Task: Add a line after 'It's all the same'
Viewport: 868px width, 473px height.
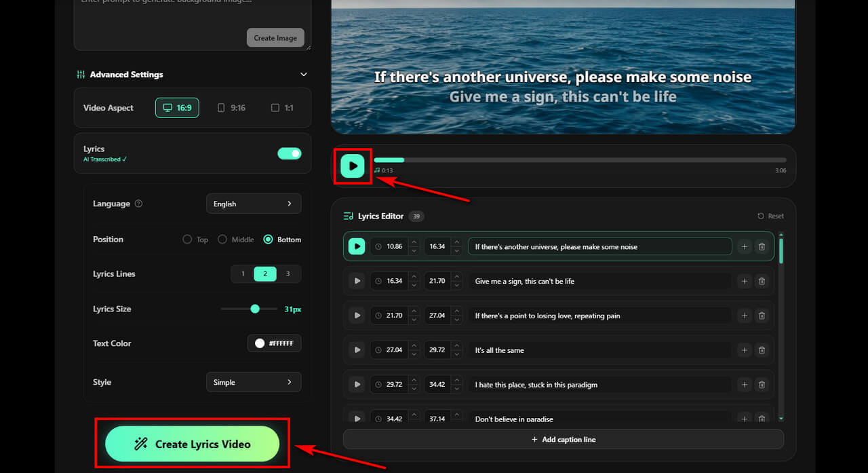Action: coord(744,350)
